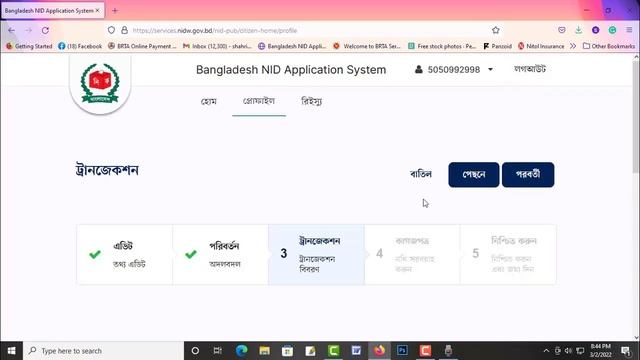Open the Welcome to BRTA Ser... bookmark
The height and width of the screenshot is (360, 640).
click(x=367, y=46)
